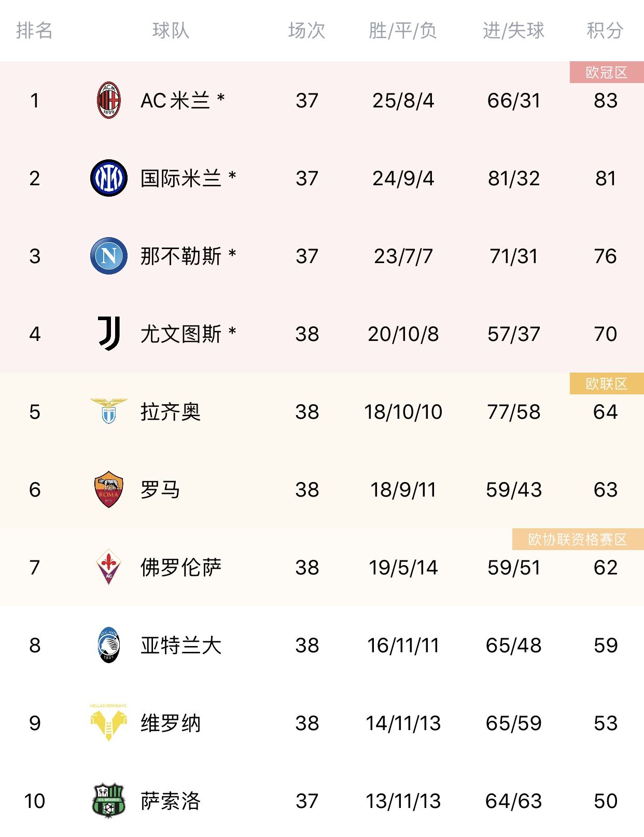Select the Napoli team badge
Image resolution: width=644 pixels, height=837 pixels.
coord(109,256)
